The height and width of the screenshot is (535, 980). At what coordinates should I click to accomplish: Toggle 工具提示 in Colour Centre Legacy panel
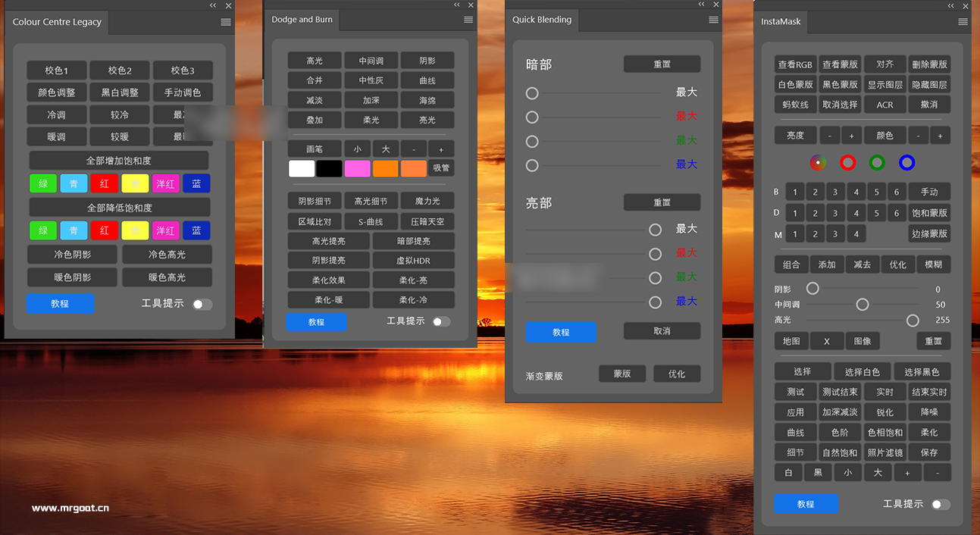202,304
